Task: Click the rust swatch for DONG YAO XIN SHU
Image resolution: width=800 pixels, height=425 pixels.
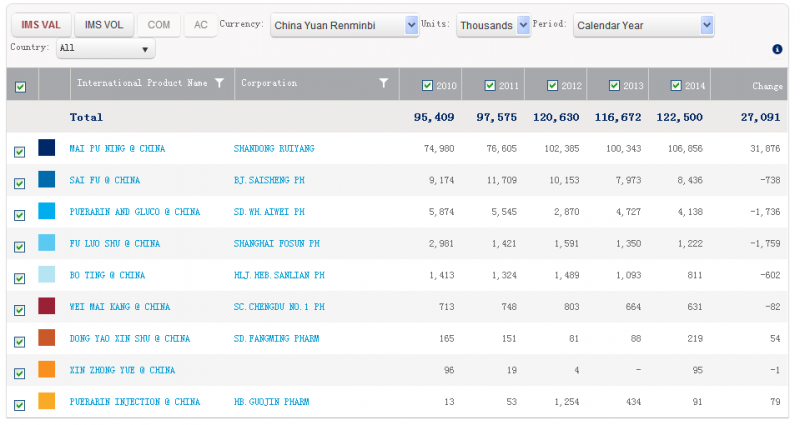Action: (x=46, y=337)
